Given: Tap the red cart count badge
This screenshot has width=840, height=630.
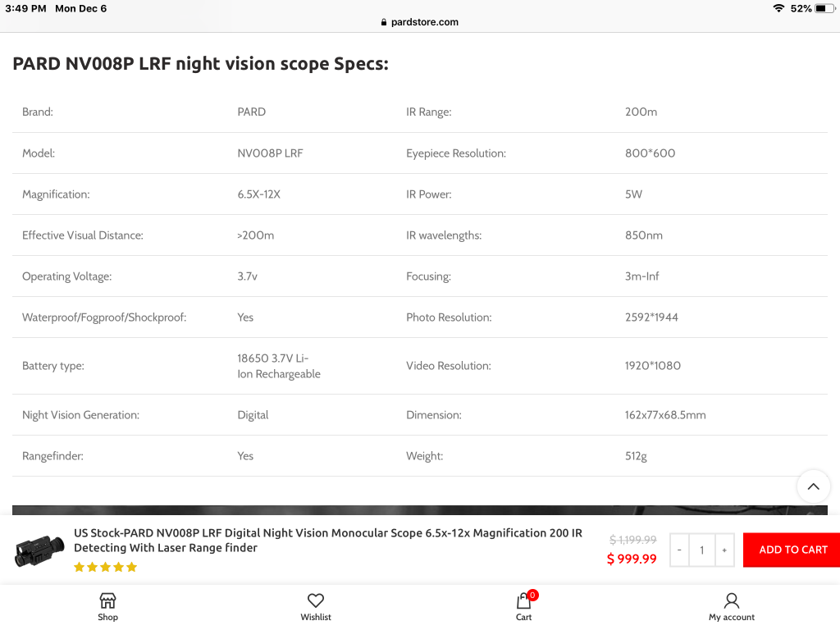Looking at the screenshot, I should [x=532, y=595].
